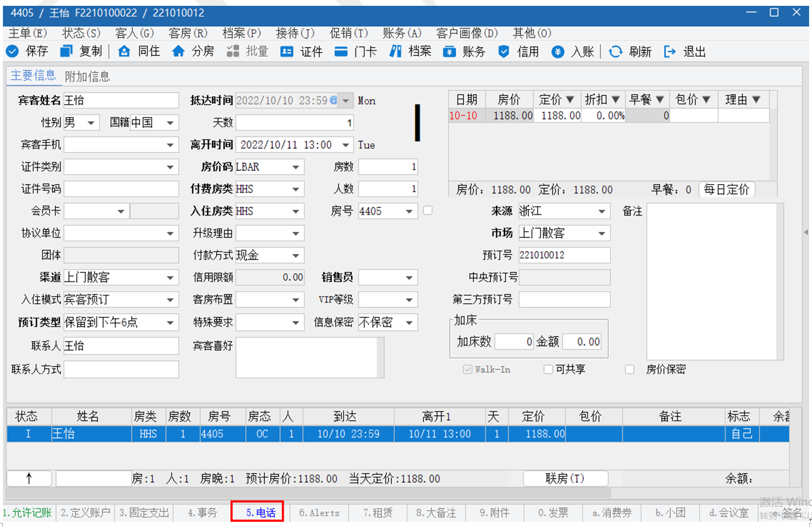The width and height of the screenshot is (812, 527).
Task: Open the 入住模式 宾客预订 dropdown
Action: point(170,300)
